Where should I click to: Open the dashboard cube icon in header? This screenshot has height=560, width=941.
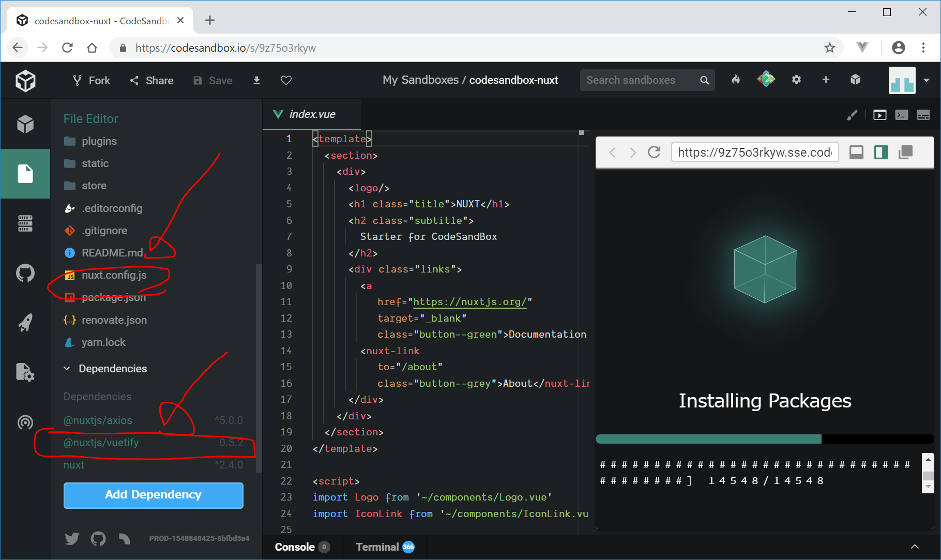[x=855, y=80]
